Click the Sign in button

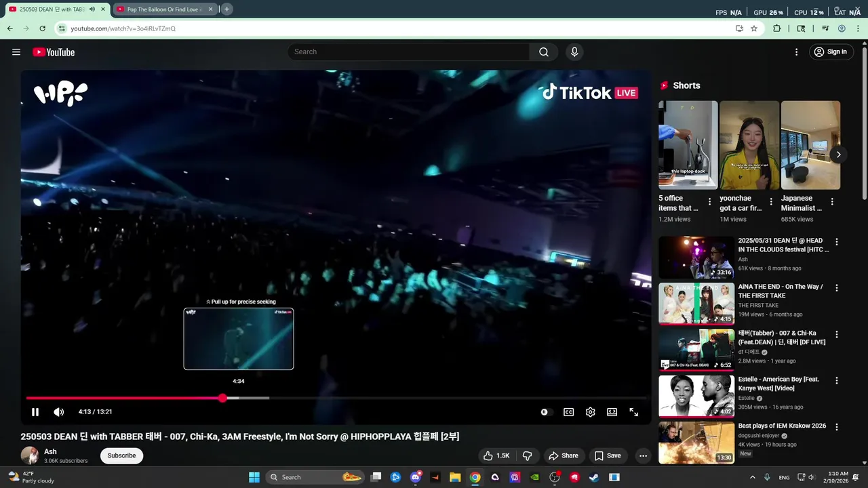point(831,52)
